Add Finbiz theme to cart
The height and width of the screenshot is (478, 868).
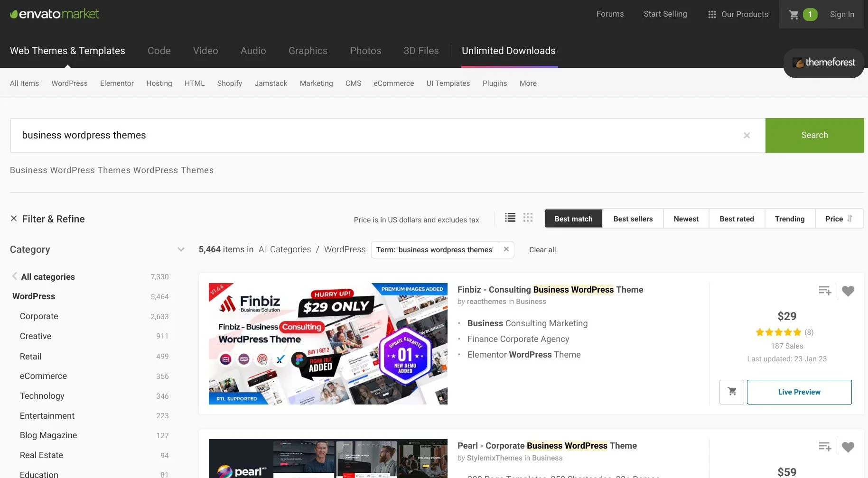[732, 392]
